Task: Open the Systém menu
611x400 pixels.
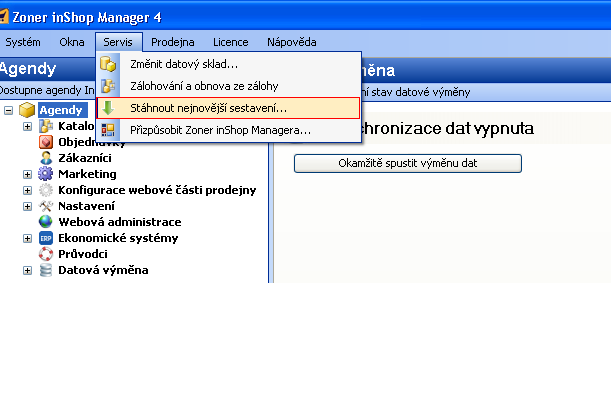Action: 23,42
